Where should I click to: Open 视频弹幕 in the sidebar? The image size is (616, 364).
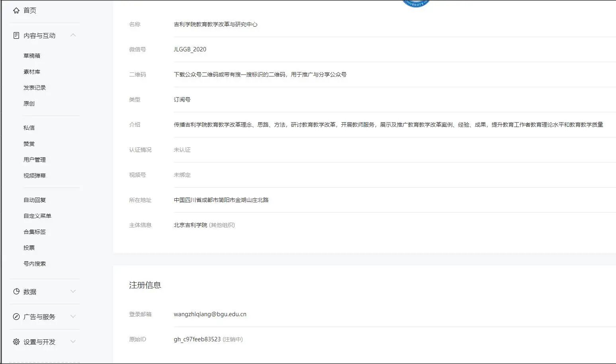(35, 176)
